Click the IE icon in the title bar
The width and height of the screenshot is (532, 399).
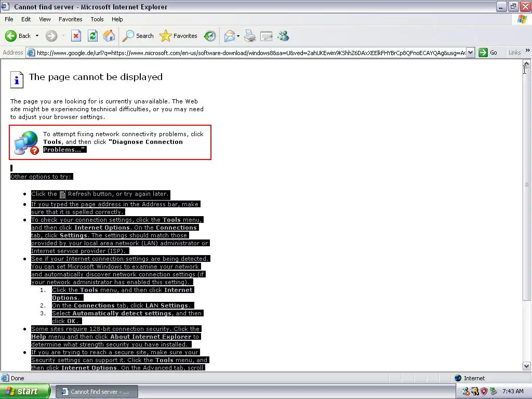[5, 6]
